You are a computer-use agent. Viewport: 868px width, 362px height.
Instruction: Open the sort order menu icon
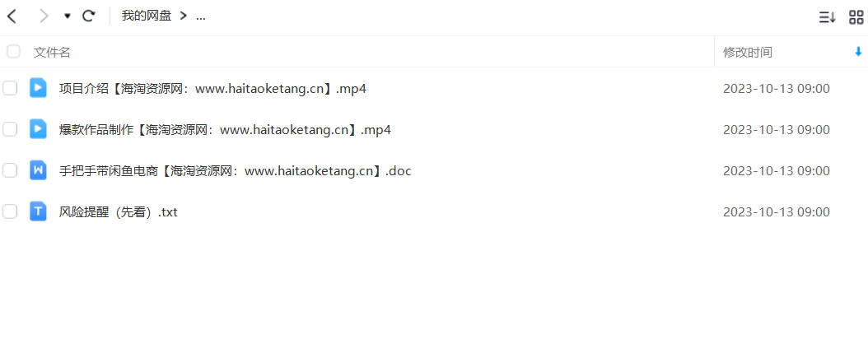[827, 17]
